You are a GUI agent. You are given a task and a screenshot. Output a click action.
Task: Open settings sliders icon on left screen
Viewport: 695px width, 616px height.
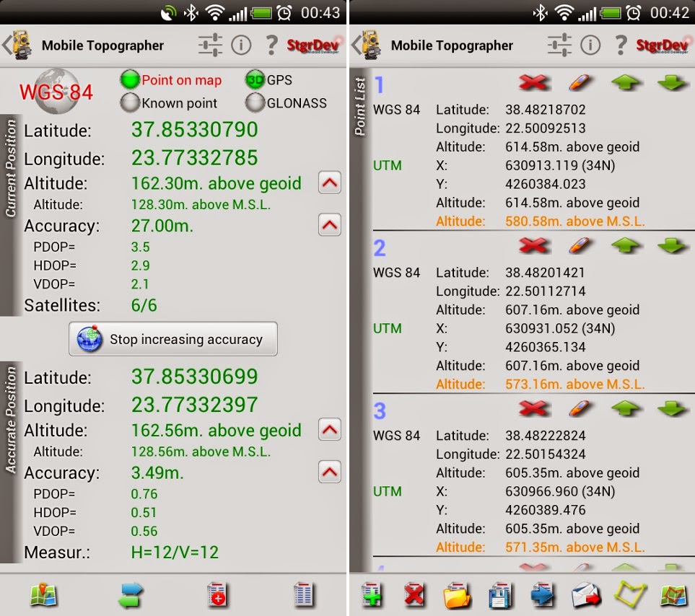[210, 45]
